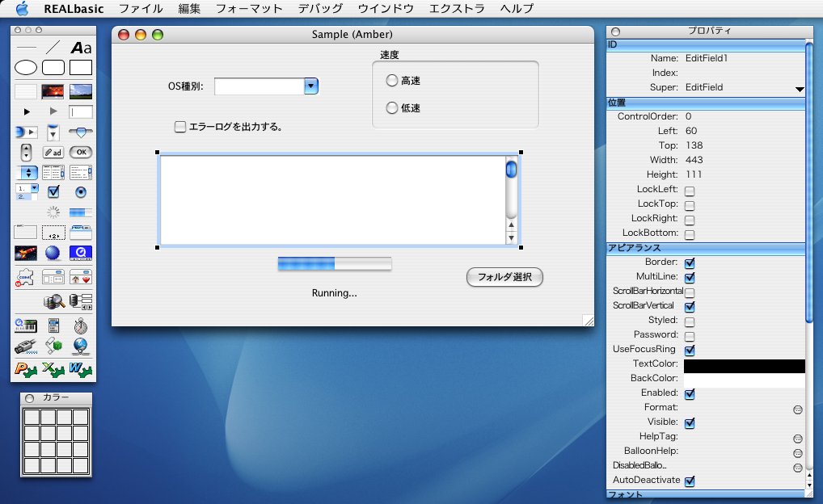Open the 編集 menu
Viewport: 823px width, 504px height.
[189, 8]
